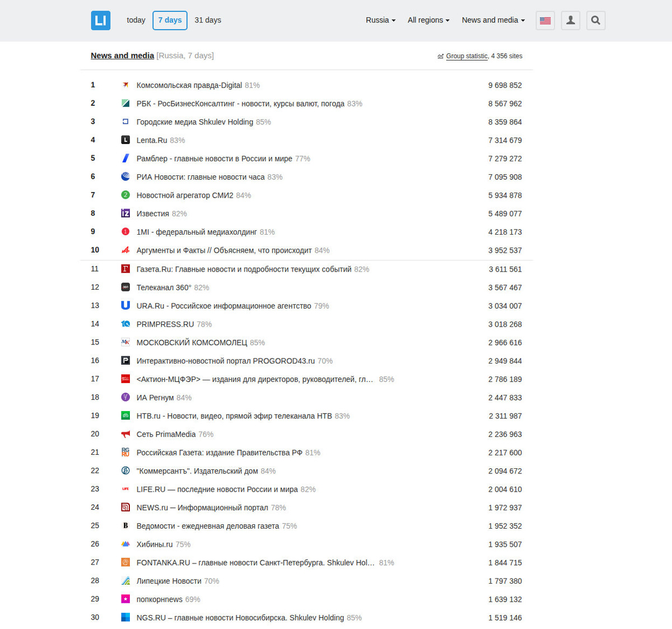Click visitor count 1 519 146
The width and height of the screenshot is (672, 629).
pos(505,618)
